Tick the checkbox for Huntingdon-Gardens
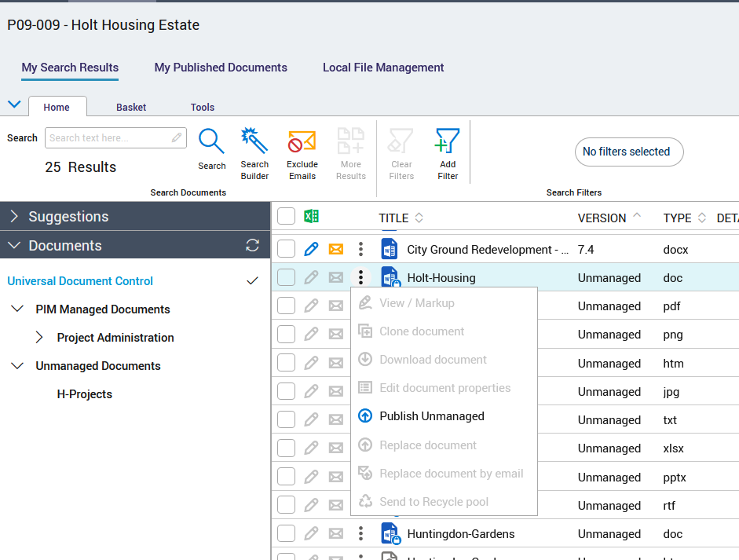This screenshot has height=560, width=739. [286, 533]
